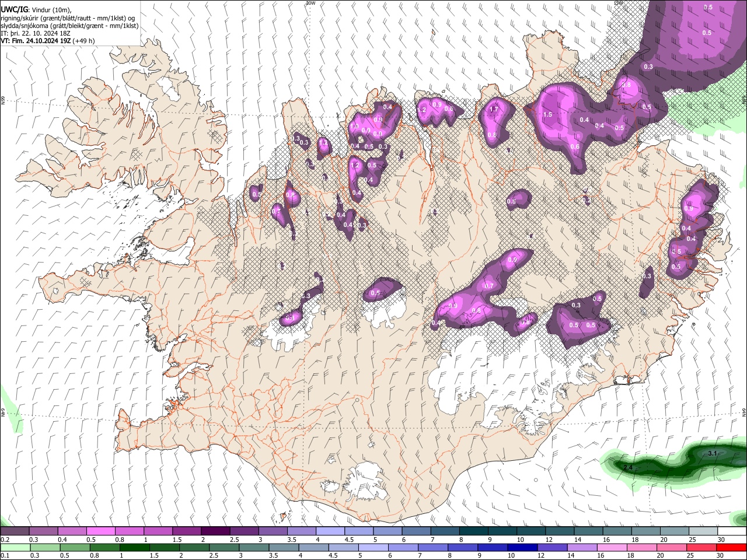Click the '15W' longitude label at top

tap(618, 3)
